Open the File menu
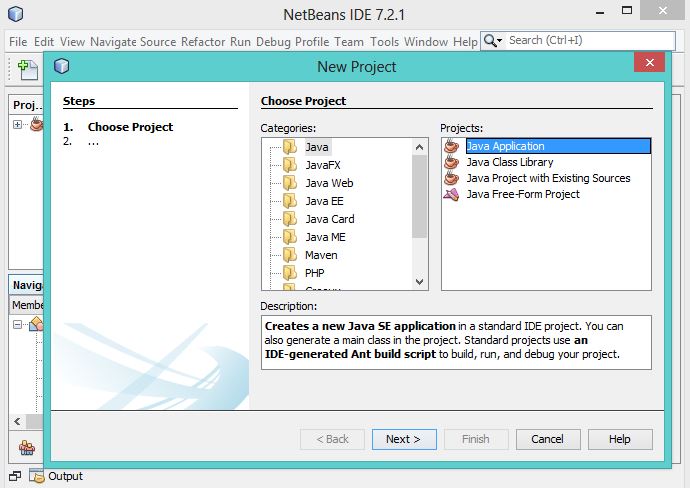The image size is (690, 488). [x=18, y=42]
